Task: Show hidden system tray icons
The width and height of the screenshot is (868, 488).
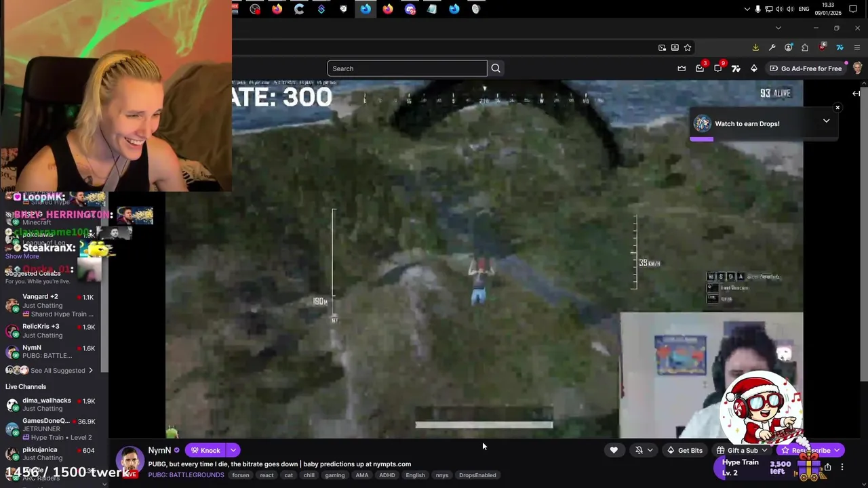Action: [x=747, y=9]
